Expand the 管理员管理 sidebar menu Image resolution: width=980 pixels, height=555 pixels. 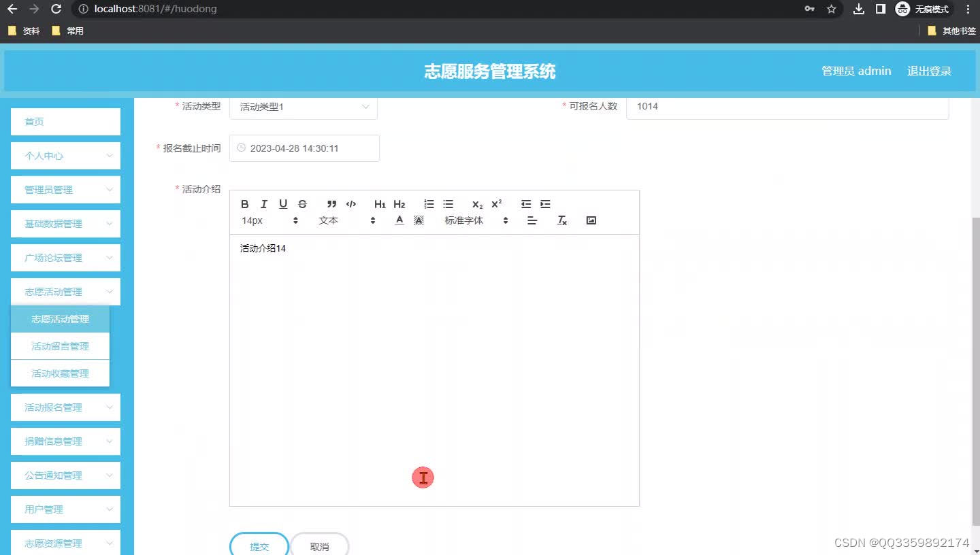65,190
